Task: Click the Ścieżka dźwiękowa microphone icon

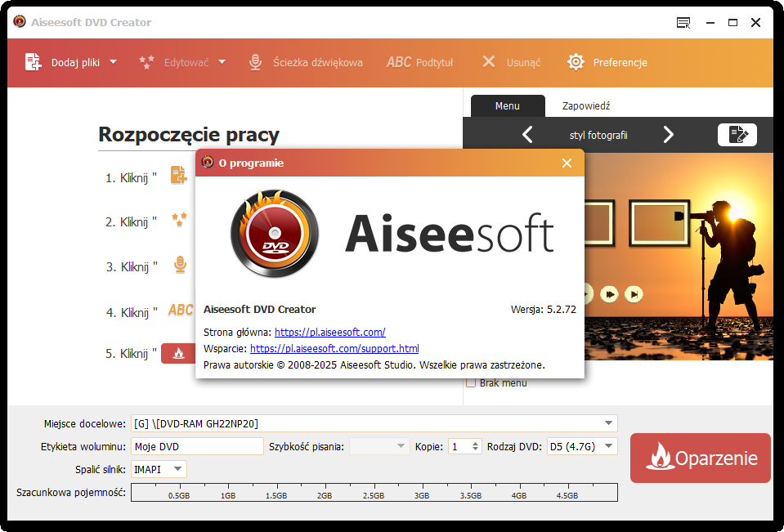Action: coord(256,62)
